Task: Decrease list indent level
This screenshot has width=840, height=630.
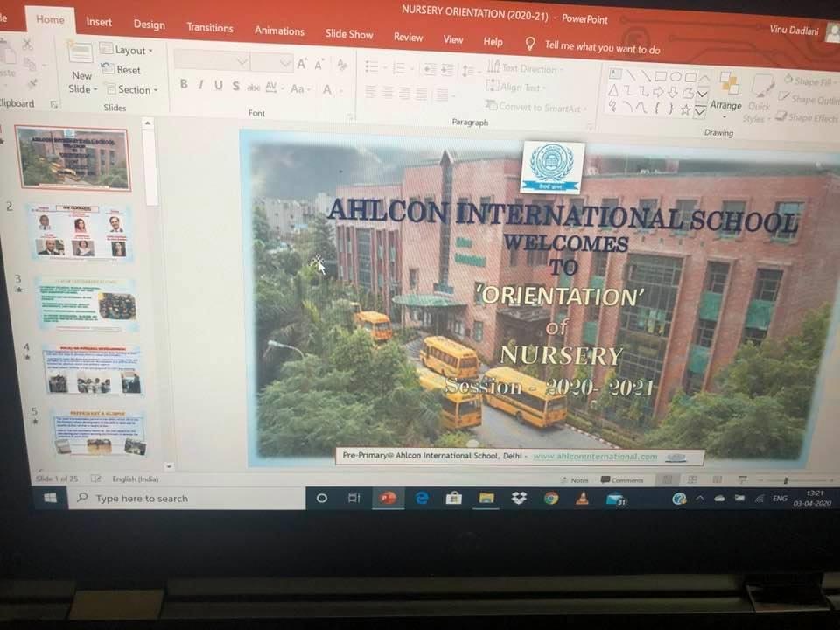Action: point(429,69)
